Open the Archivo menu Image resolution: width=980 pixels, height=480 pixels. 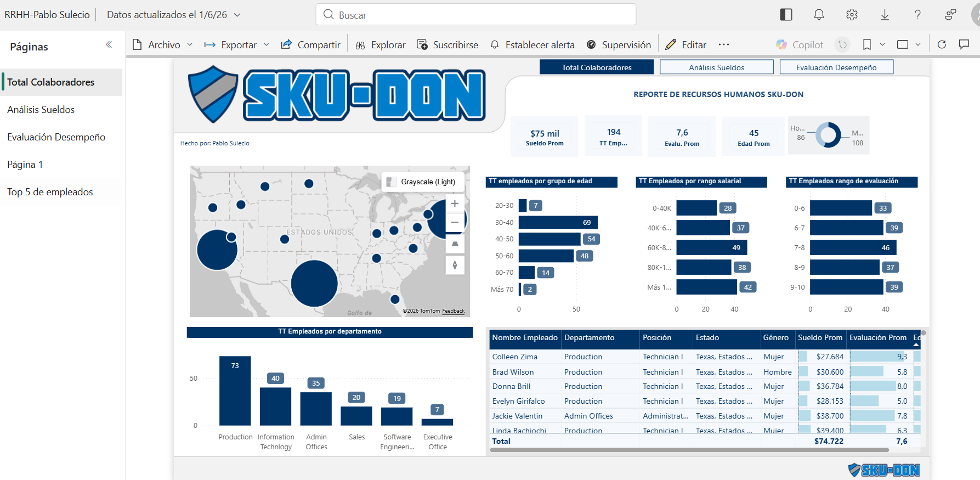(x=162, y=44)
